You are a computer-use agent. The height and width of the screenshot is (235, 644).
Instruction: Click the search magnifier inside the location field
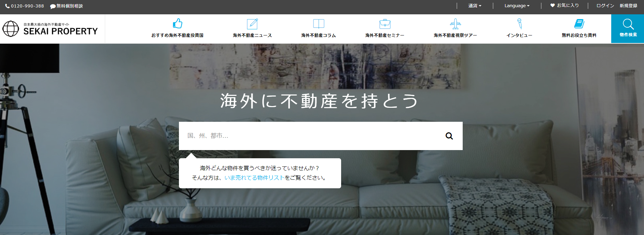click(449, 136)
